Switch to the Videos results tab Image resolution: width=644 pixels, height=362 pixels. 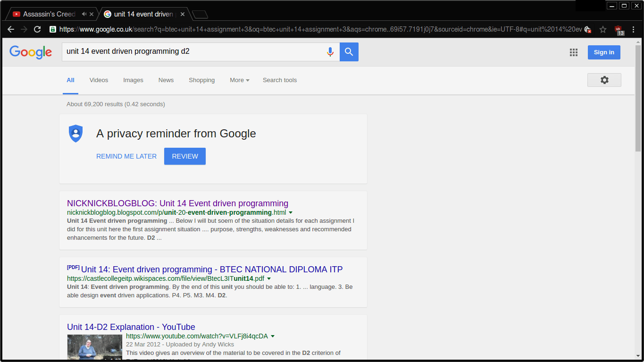coord(99,80)
